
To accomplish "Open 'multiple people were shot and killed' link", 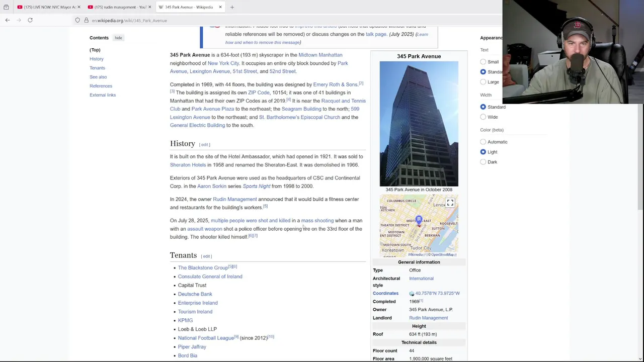I will pos(251,221).
